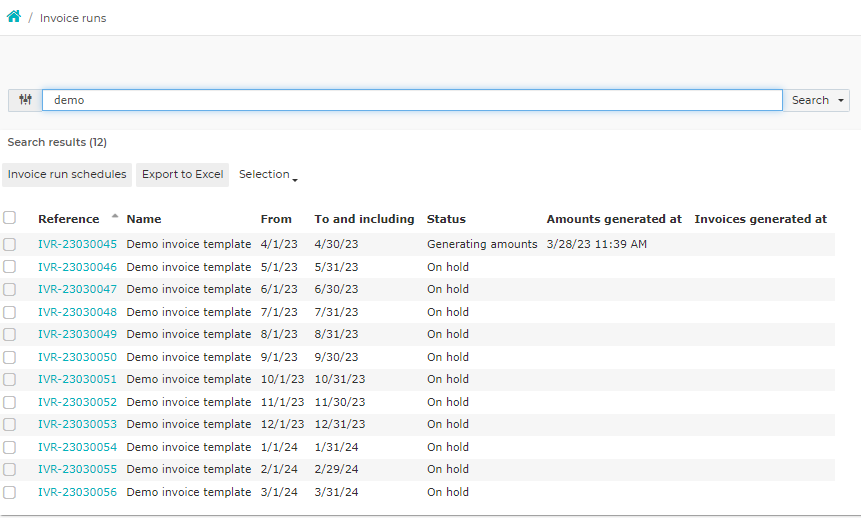
Task: Open invoice run IVR-23030054
Action: click(77, 447)
